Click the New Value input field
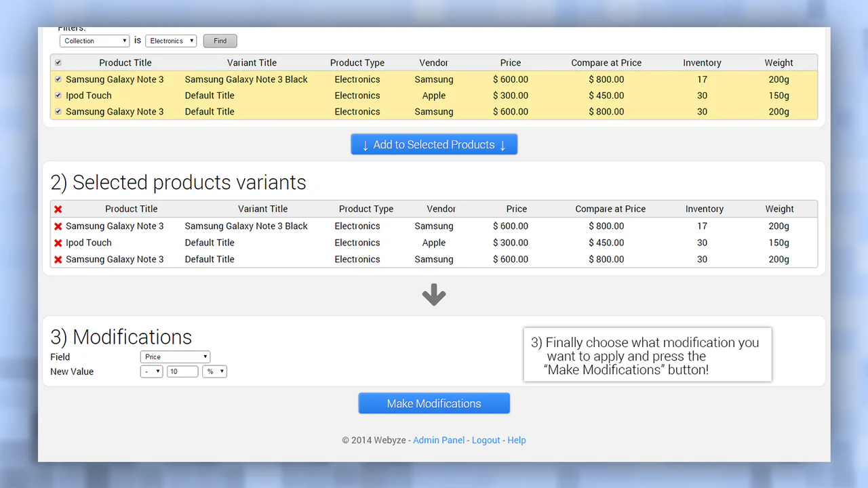Screen dimensions: 868x488 click(182, 371)
